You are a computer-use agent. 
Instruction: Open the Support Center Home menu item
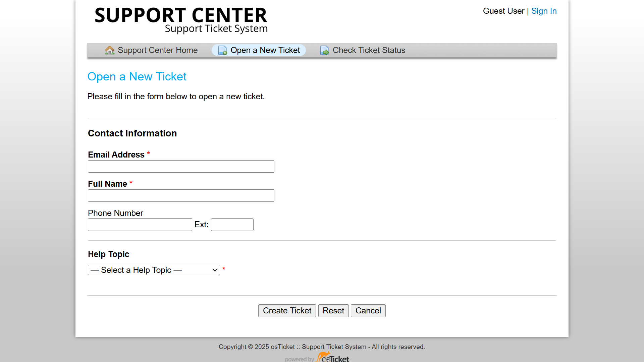pos(151,50)
